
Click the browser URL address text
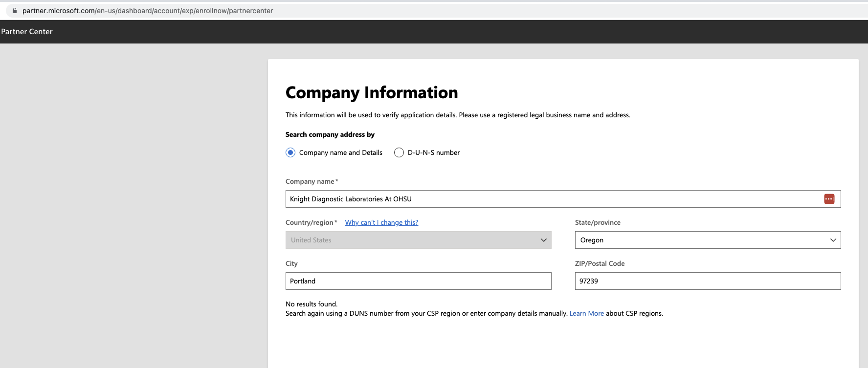[148, 11]
